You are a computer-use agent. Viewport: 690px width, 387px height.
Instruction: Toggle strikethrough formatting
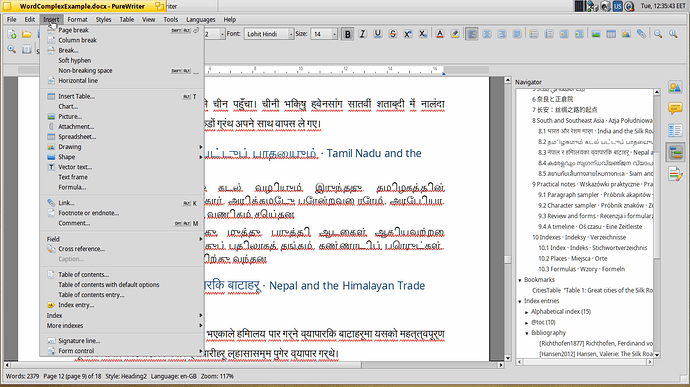393,34
